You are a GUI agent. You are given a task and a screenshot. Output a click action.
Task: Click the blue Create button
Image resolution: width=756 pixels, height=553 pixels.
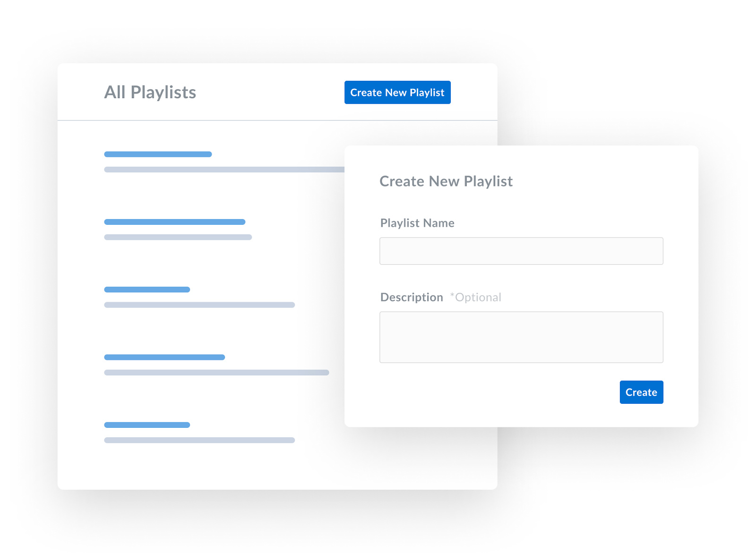pyautogui.click(x=641, y=392)
